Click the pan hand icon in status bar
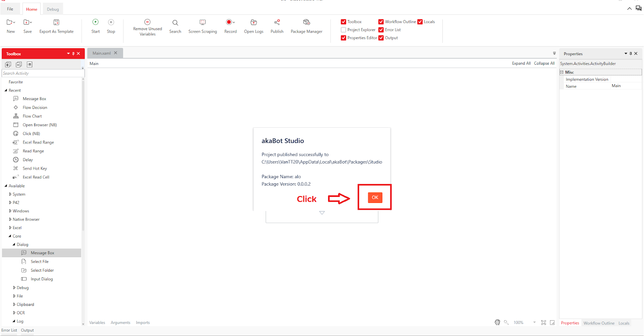Image resolution: width=644 pixels, height=336 pixels. [x=497, y=322]
